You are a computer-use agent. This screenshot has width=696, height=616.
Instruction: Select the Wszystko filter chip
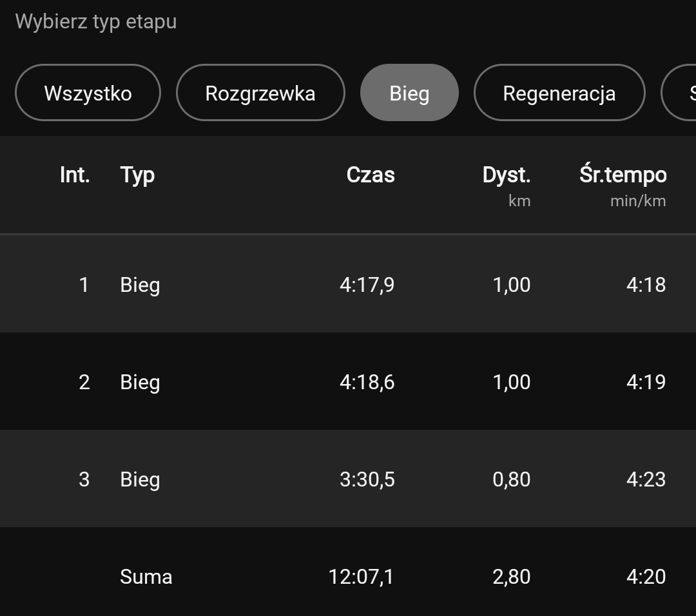[88, 93]
